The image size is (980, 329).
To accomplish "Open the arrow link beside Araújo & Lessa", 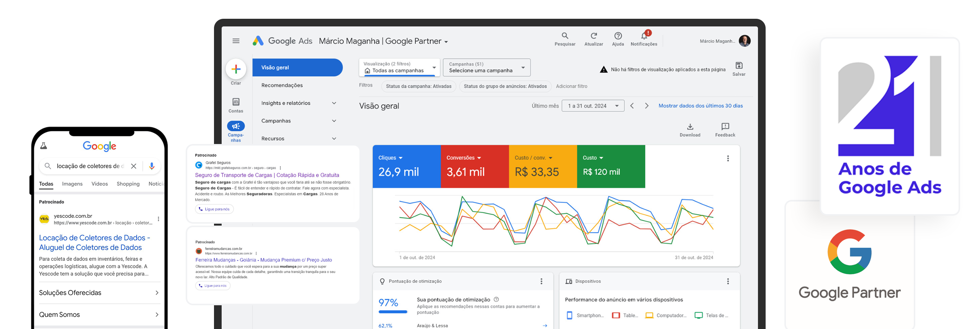I will (545, 326).
